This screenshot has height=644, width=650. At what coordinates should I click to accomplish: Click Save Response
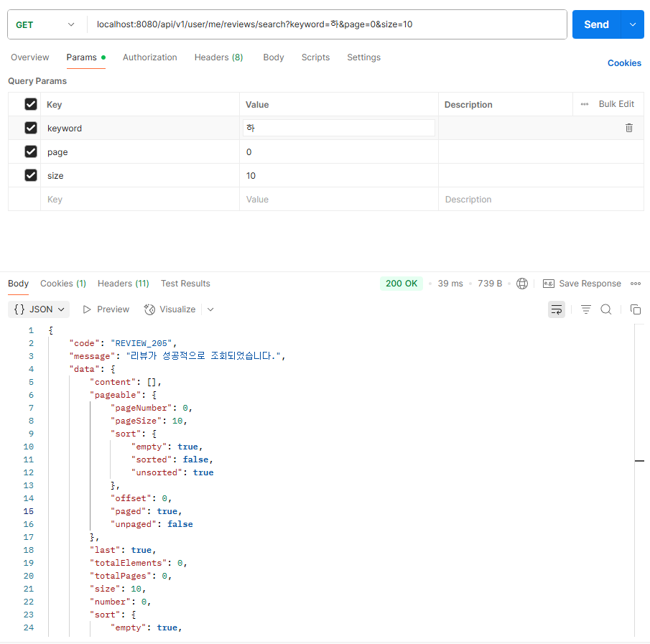tap(582, 284)
